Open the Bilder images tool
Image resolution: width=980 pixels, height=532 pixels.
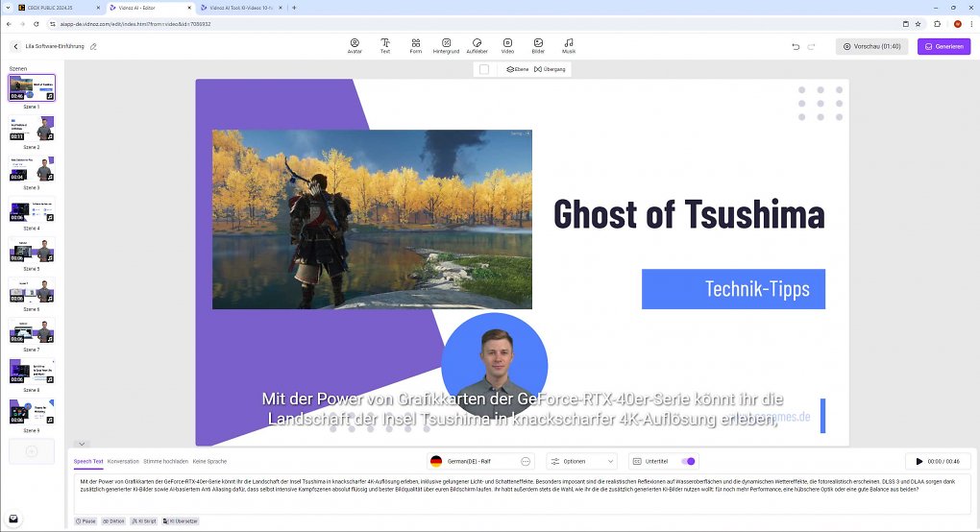click(x=538, y=46)
